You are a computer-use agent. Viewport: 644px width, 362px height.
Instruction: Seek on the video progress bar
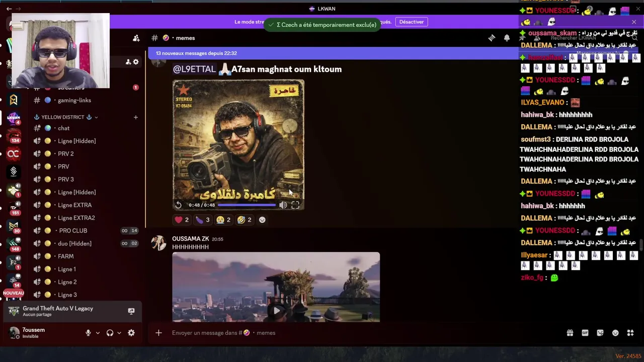coord(247,205)
